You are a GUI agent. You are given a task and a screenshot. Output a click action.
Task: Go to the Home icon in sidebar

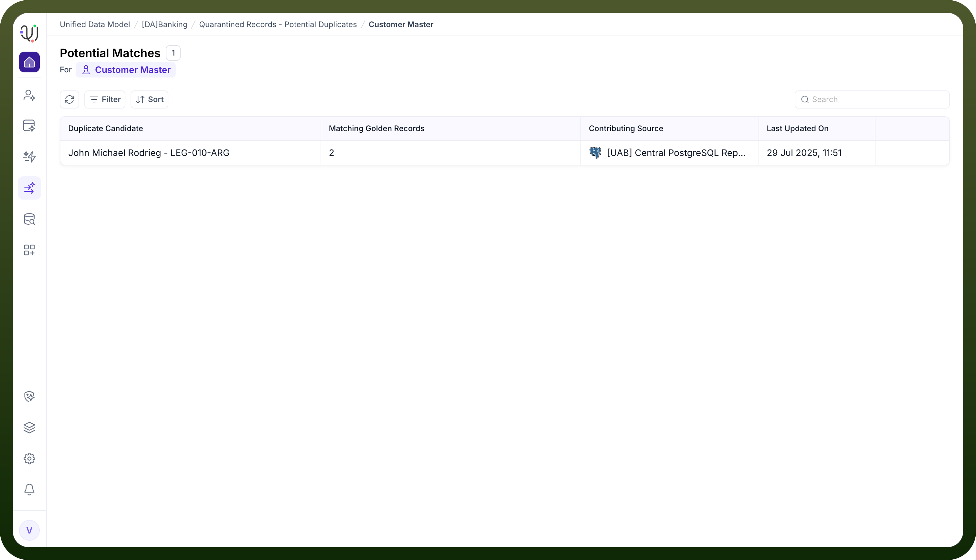29,62
